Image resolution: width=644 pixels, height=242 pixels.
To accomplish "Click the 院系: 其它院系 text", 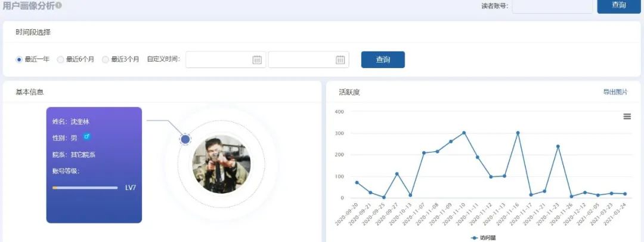I will tap(74, 155).
